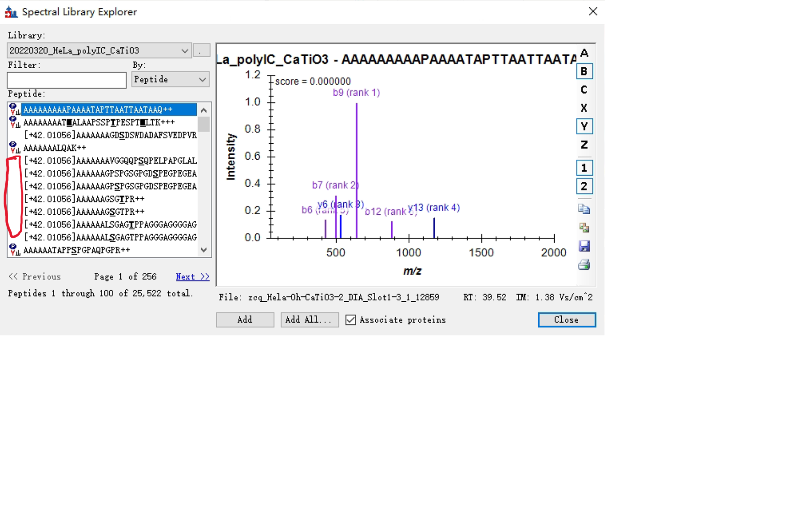This screenshot has width=797, height=532.
Task: Toggle charge 2 ions button
Action: [x=584, y=186]
